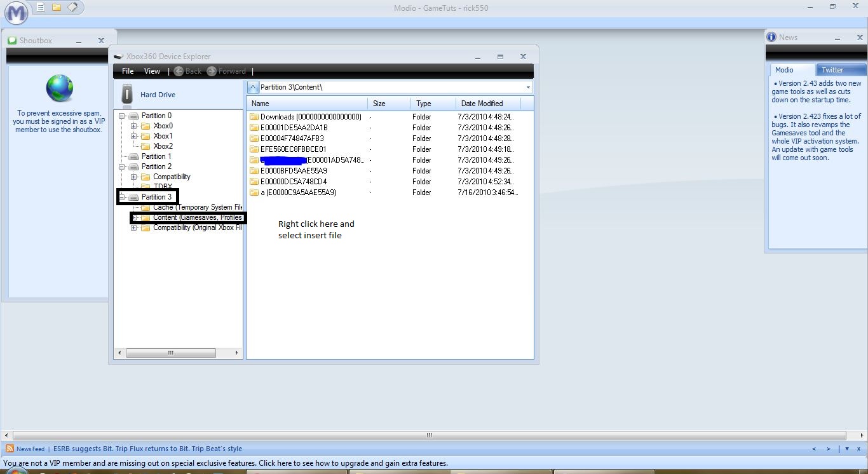
Task: Switch to the Modio tab in News
Action: [x=792, y=70]
